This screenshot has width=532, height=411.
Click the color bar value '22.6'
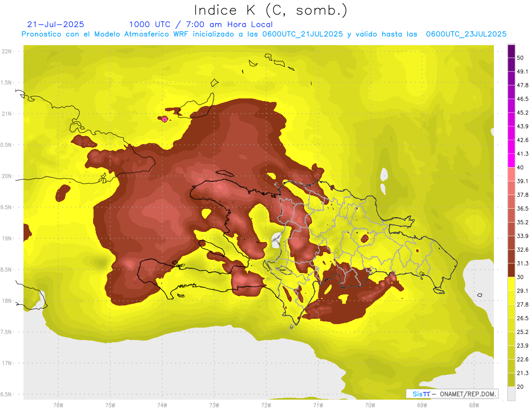click(523, 360)
